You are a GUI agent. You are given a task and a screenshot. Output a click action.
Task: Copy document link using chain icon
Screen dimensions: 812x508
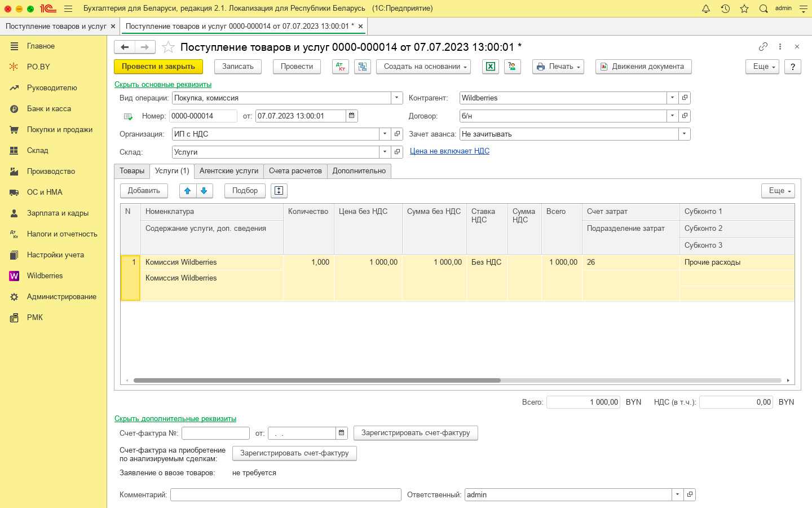pos(763,47)
